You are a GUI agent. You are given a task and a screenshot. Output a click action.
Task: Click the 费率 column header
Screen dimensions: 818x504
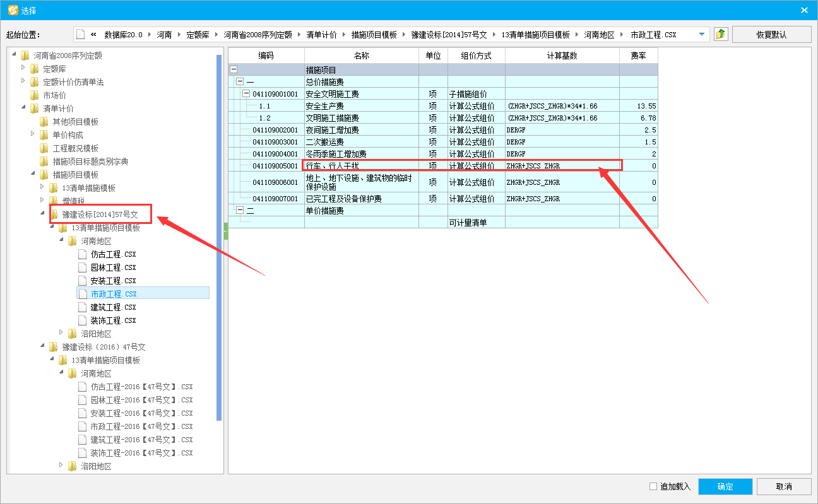click(638, 56)
